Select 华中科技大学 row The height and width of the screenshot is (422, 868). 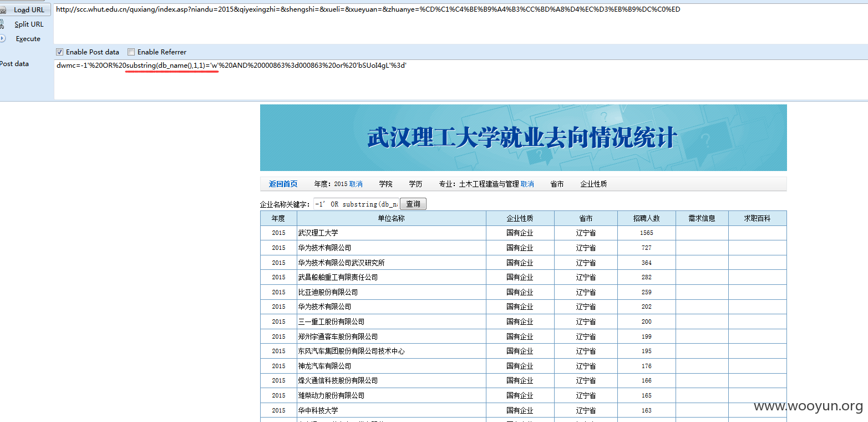pos(523,410)
